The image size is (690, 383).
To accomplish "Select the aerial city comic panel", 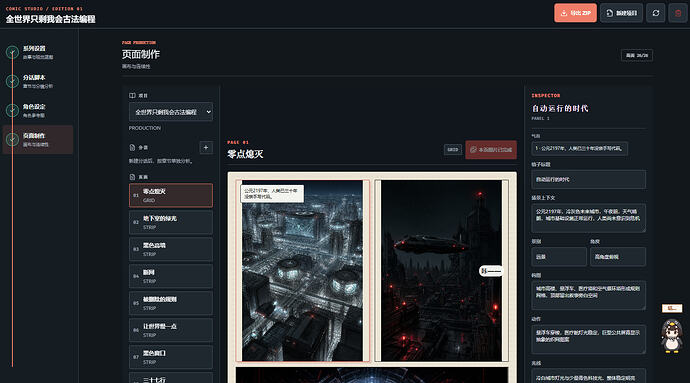I will click(x=303, y=270).
